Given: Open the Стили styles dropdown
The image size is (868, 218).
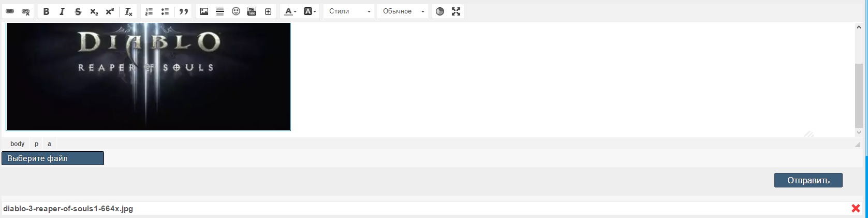Looking at the screenshot, I should pos(349,11).
